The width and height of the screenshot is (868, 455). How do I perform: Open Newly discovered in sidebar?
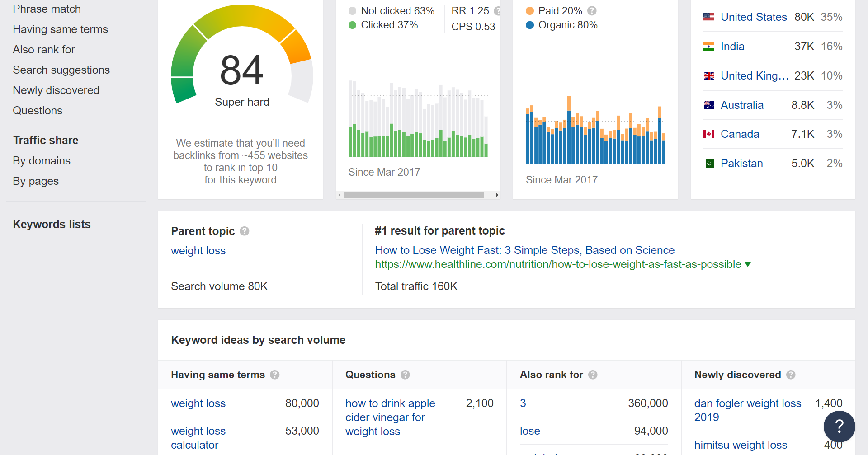(x=56, y=90)
